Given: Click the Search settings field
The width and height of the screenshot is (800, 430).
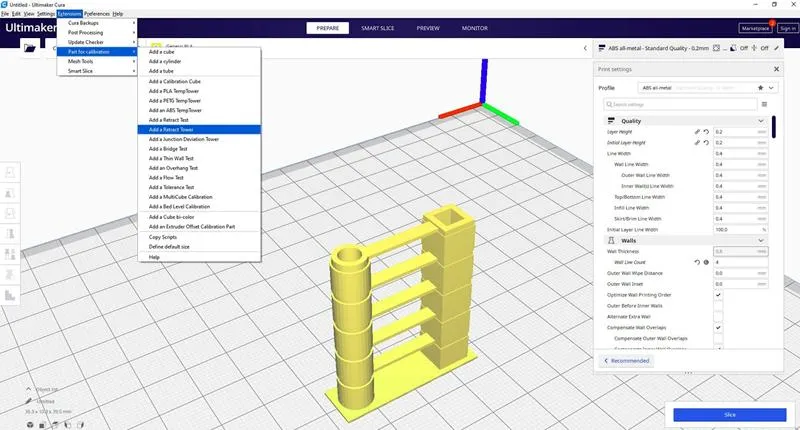Looking at the screenshot, I should (x=680, y=104).
